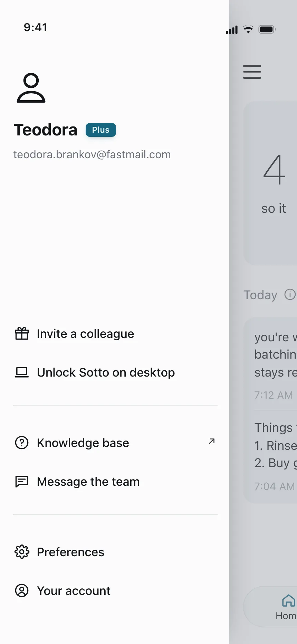Open Knowledge base
The width and height of the screenshot is (297, 644).
click(115, 443)
